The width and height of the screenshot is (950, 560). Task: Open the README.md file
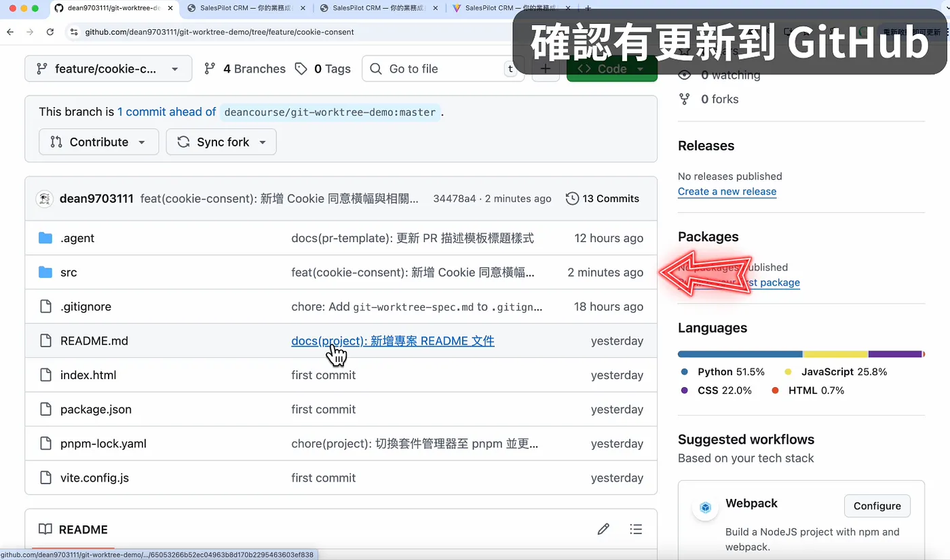click(94, 341)
